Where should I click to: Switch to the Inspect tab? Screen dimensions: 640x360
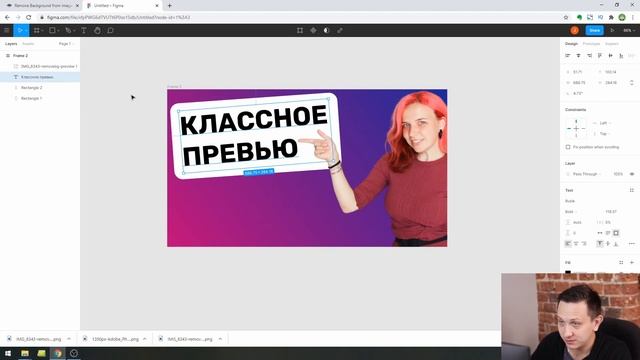611,44
